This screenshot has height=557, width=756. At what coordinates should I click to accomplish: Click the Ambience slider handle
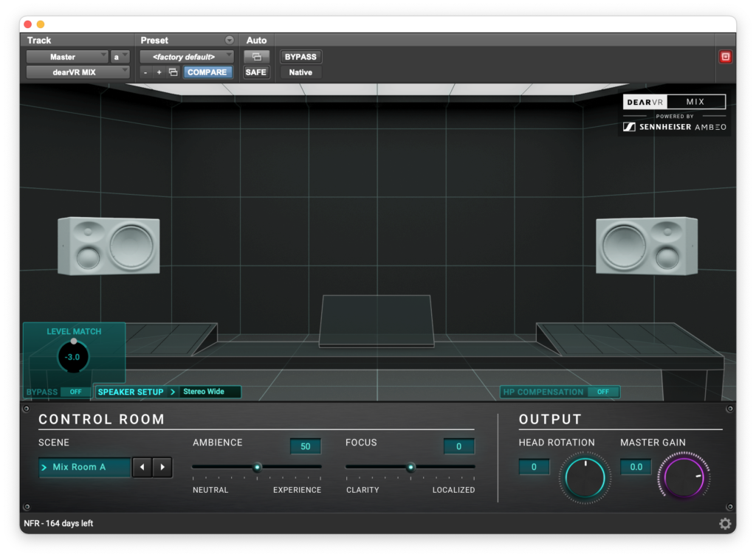(x=257, y=467)
